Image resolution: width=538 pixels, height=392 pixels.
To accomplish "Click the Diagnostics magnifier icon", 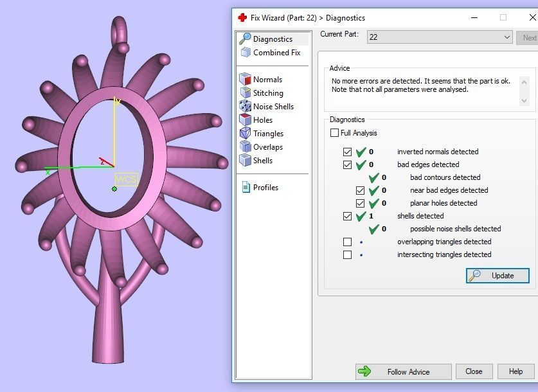I will 245,39.
